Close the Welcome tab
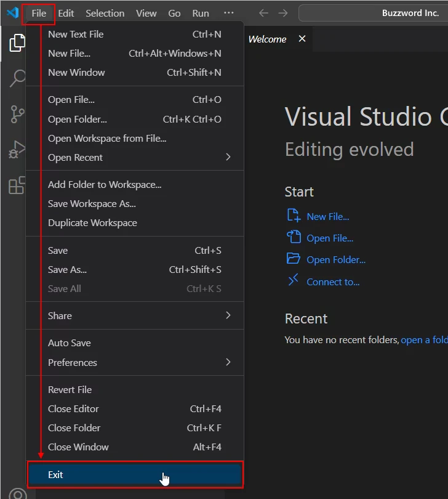Screen dimensions: 448x499 (x=302, y=38)
